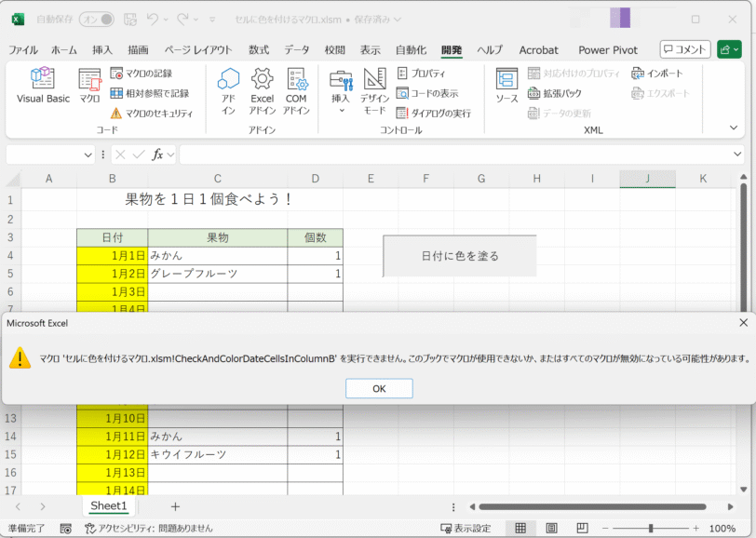Click the 日付に色を塗る macro button
Image resolution: width=756 pixels, height=538 pixels.
(x=460, y=256)
